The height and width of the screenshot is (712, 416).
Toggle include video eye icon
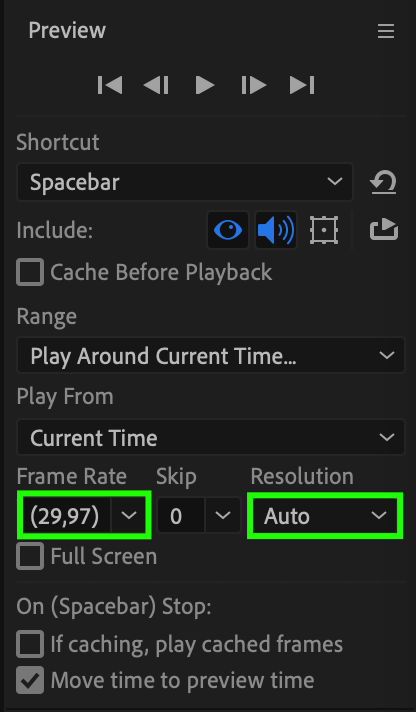pyautogui.click(x=228, y=230)
